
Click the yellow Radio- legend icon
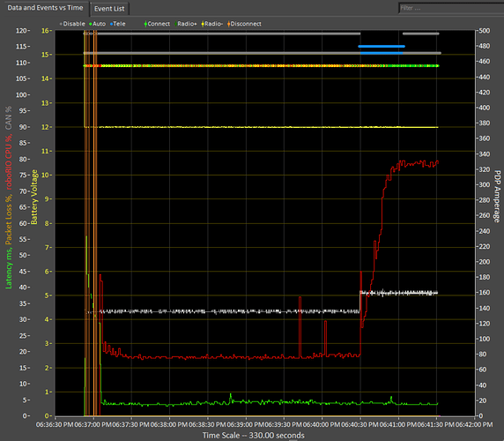(203, 24)
